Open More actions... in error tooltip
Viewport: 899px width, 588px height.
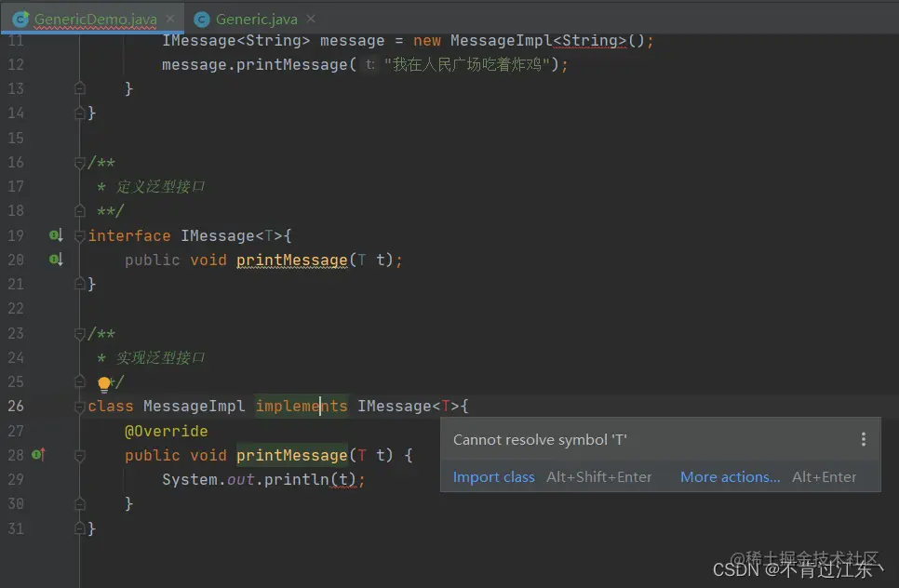coord(730,476)
